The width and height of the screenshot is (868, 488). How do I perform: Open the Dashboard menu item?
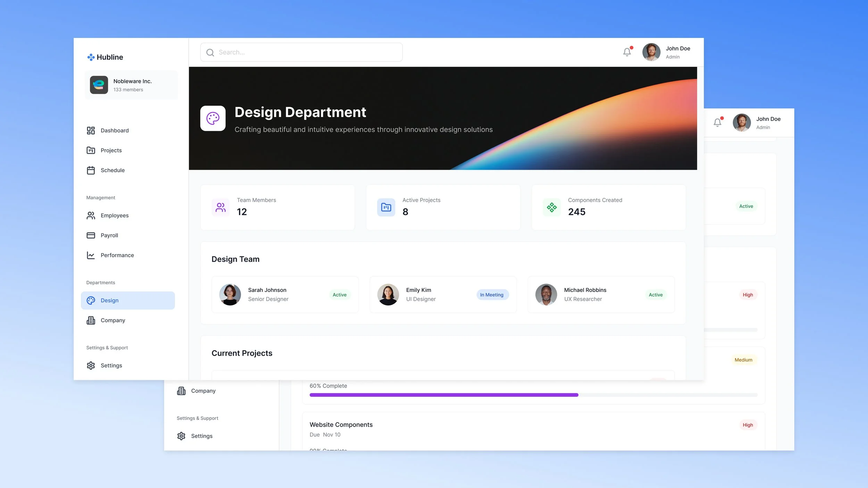114,131
